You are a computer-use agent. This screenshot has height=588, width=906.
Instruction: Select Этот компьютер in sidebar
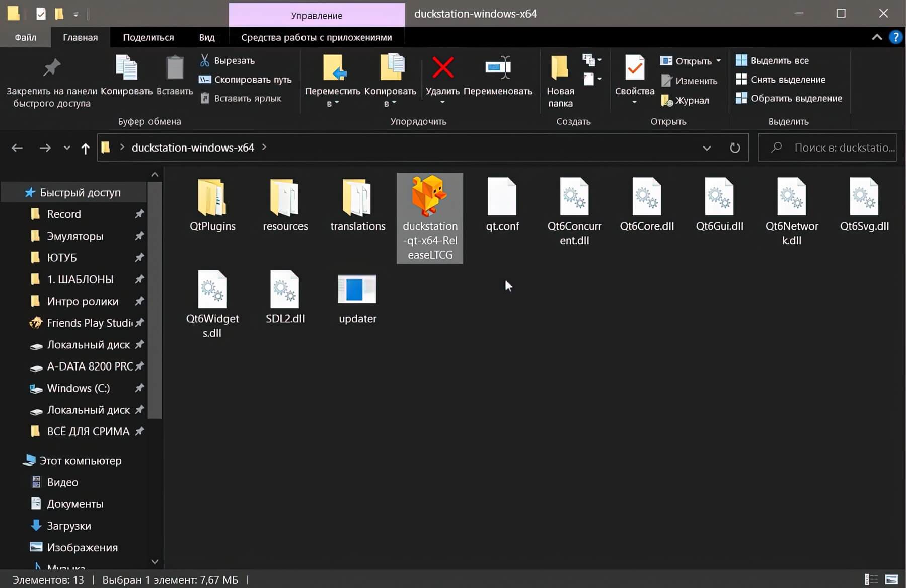[73, 460]
